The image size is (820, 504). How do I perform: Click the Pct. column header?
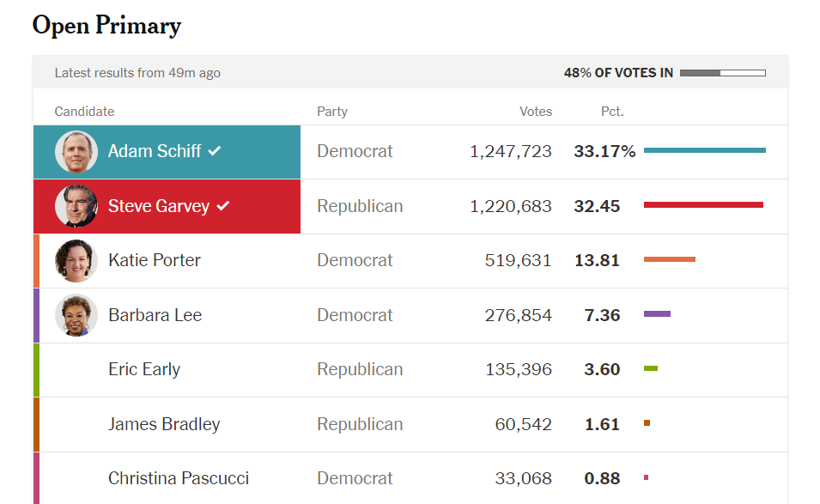pos(612,112)
